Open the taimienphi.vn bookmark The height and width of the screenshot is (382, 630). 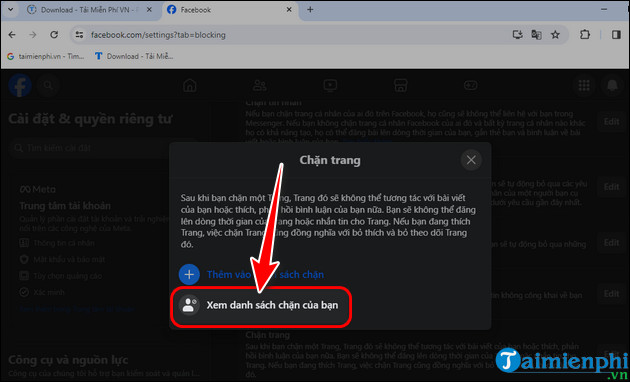[46, 56]
